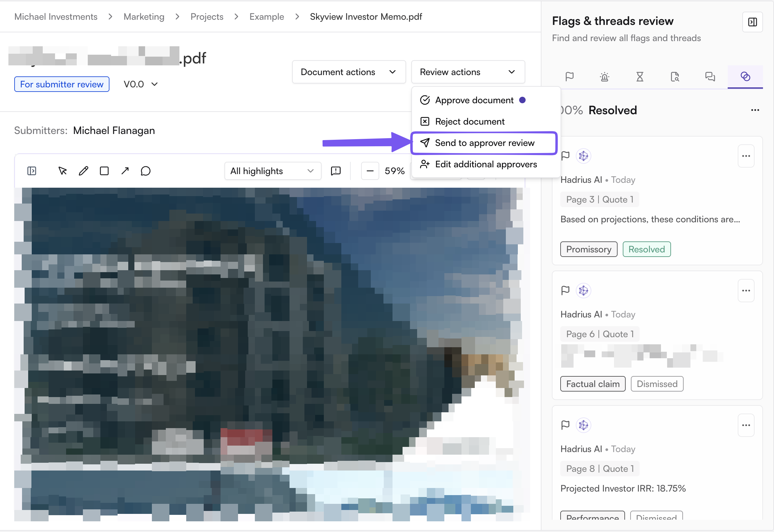The height and width of the screenshot is (532, 774).
Task: Click the green Resolved status tag
Action: tap(646, 249)
